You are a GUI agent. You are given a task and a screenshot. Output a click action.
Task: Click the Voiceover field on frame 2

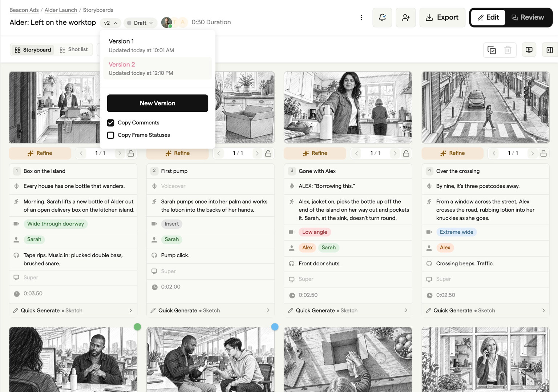[210, 186]
